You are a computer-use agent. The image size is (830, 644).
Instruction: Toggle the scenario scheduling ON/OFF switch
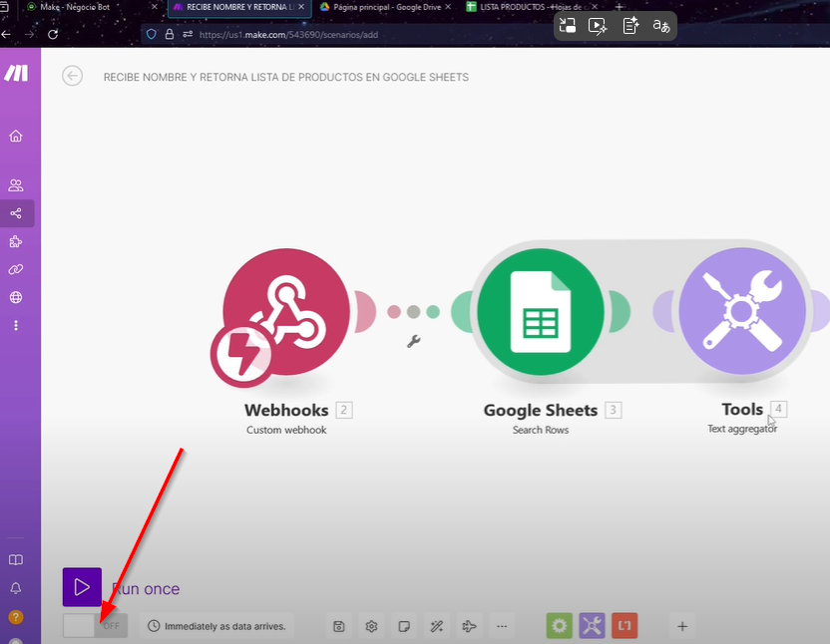click(x=96, y=626)
